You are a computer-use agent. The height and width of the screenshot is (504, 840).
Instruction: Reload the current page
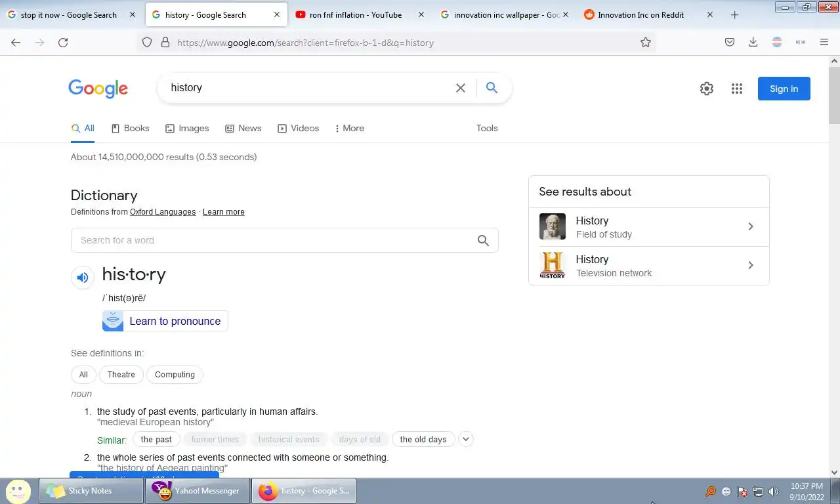(x=63, y=42)
